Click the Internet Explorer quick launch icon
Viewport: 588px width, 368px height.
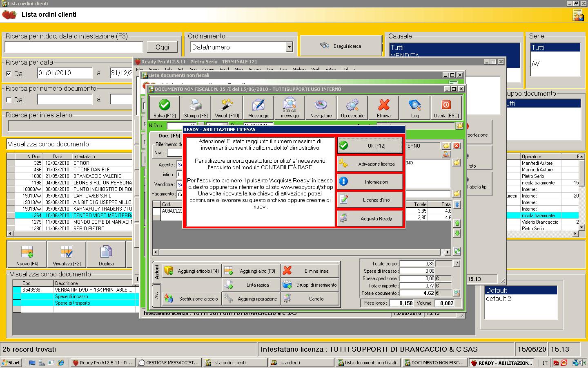pos(61,363)
